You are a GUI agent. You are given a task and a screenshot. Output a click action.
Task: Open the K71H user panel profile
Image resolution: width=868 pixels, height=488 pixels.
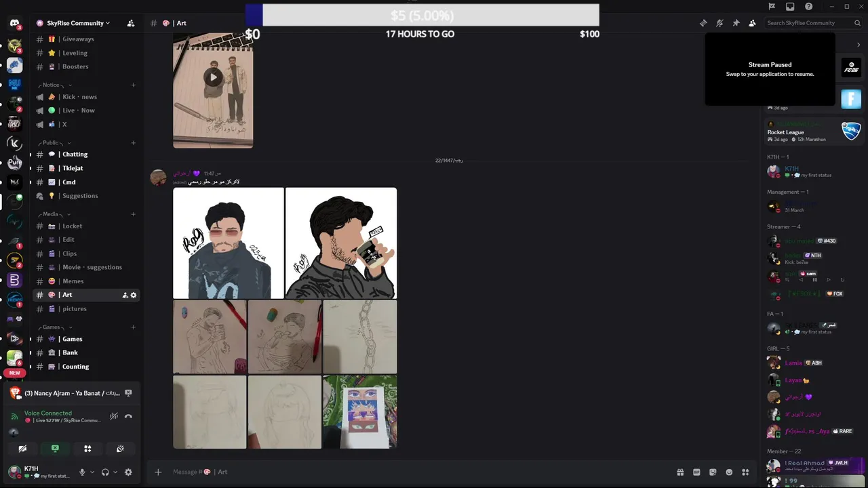click(39, 472)
